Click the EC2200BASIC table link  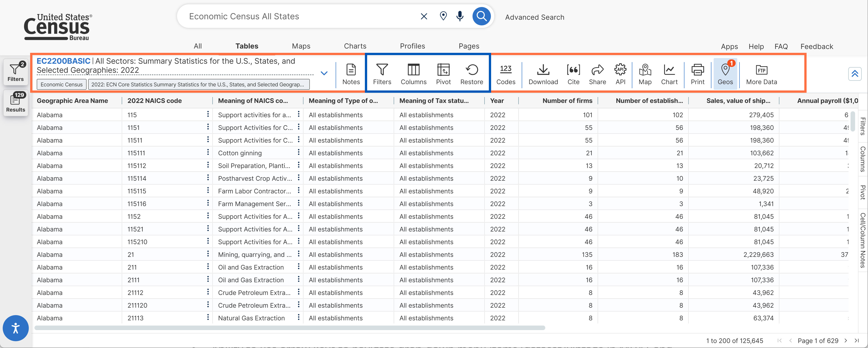63,61
